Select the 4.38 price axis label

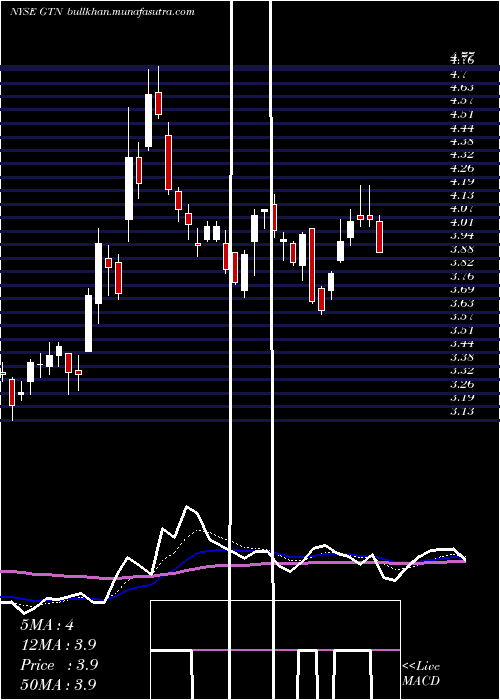click(462, 142)
